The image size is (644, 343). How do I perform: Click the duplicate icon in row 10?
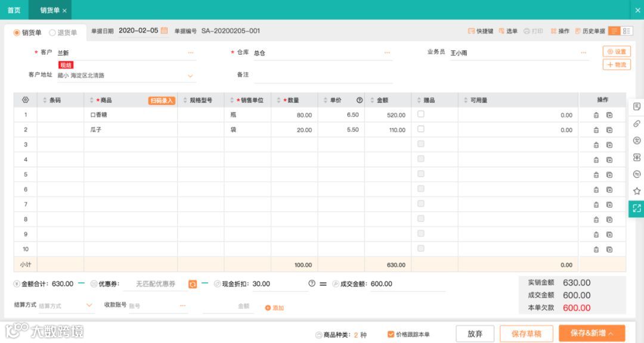609,250
